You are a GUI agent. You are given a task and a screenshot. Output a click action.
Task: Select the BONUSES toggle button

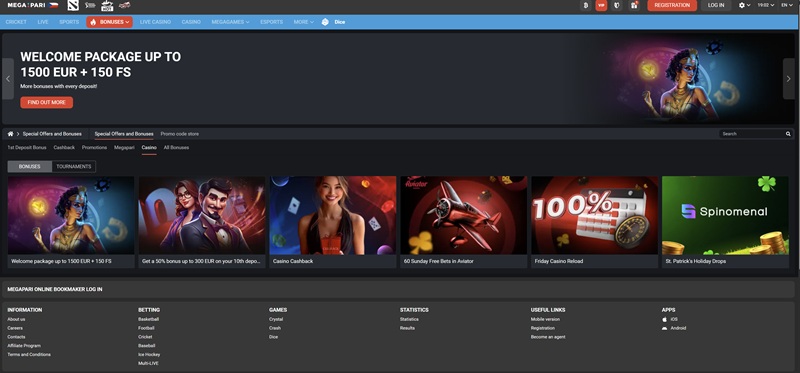30,166
